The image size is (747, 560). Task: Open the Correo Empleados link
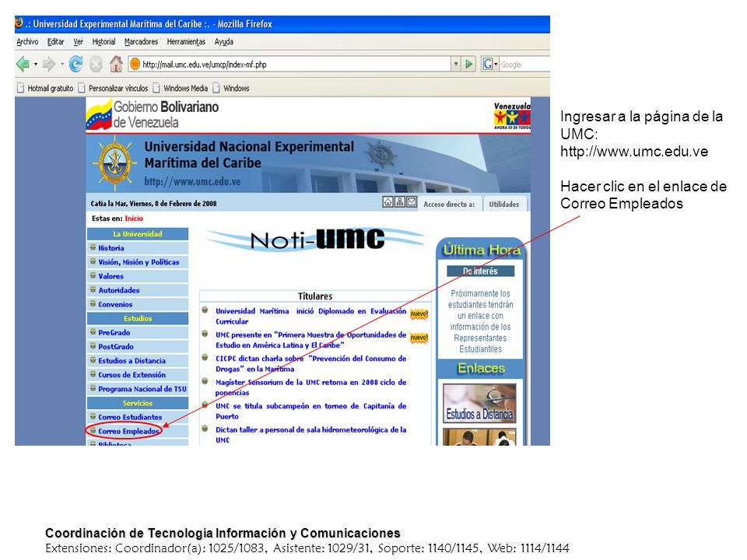point(128,432)
